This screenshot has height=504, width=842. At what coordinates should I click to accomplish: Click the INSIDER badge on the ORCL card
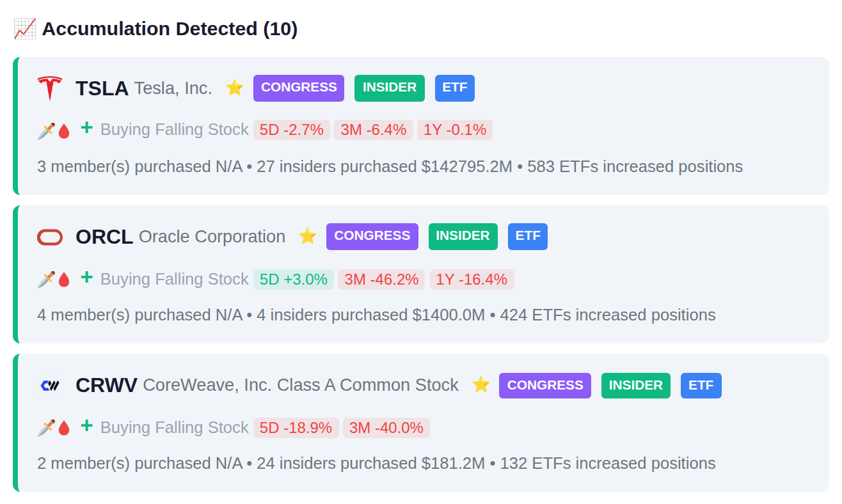(x=463, y=237)
